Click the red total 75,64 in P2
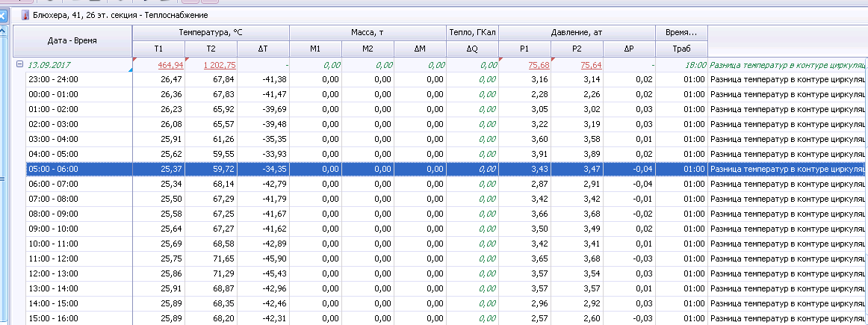This screenshot has height=325, width=868. tap(591, 65)
